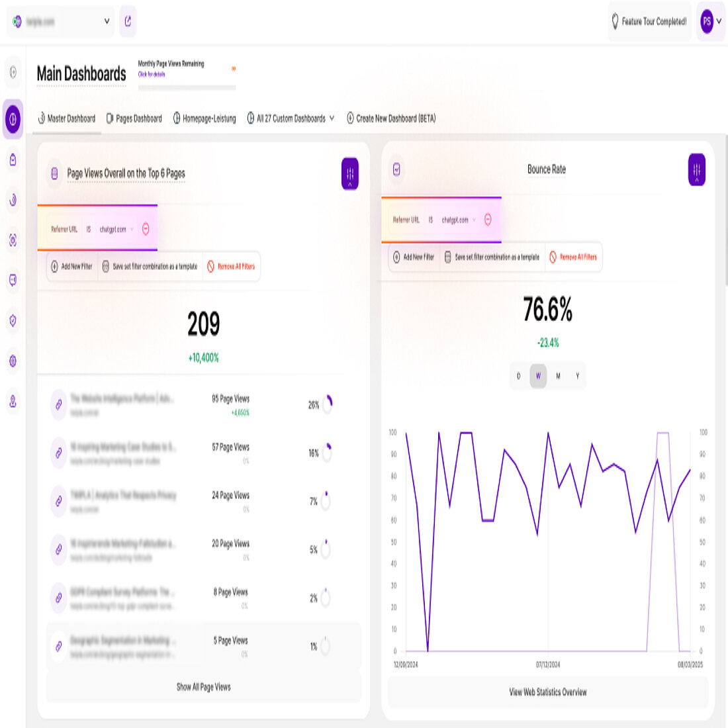This screenshot has height=728, width=728.
Task: Open the audience icon in the left sidebar
Action: 12,241
